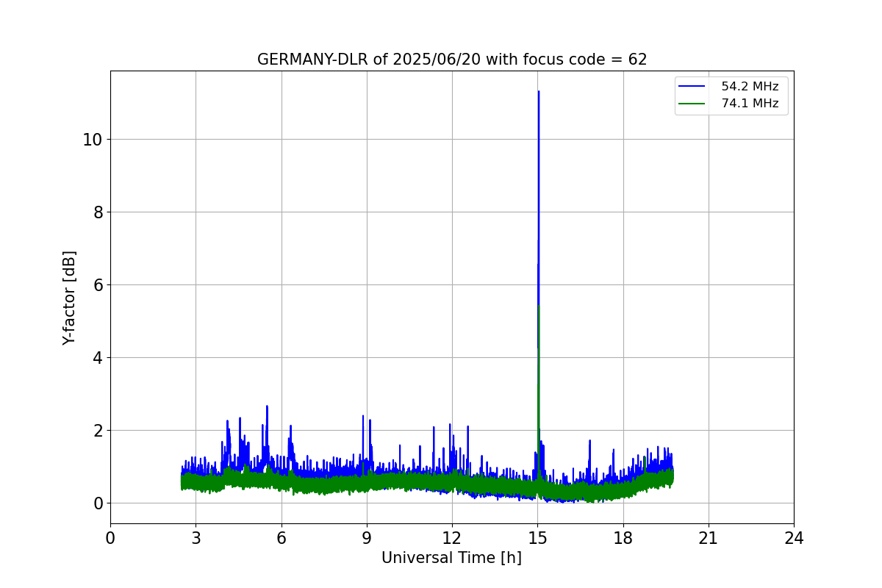Image resolution: width=882 pixels, height=588 pixels.
Task: Click x-axis tick label 3
Action: 196,538
